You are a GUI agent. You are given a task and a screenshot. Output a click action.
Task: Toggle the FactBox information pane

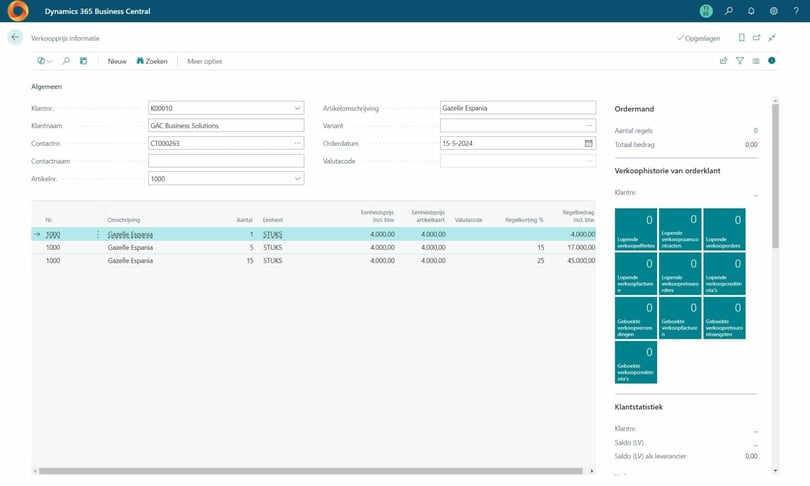coord(772,60)
